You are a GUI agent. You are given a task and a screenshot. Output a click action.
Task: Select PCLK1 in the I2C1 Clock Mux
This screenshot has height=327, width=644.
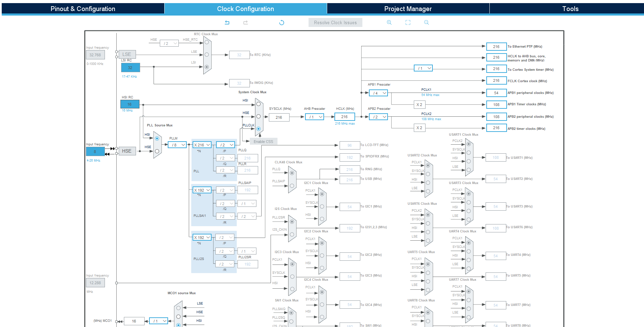point(322,194)
